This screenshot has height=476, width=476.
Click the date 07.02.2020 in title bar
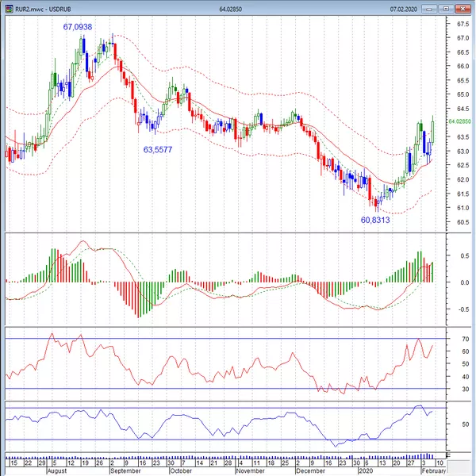coord(404,9)
